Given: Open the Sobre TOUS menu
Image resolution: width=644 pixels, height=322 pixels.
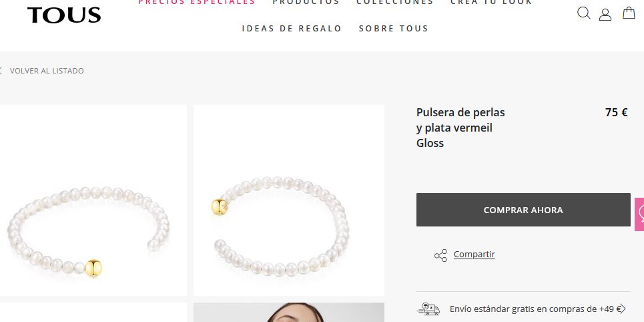Looking at the screenshot, I should point(394,28).
